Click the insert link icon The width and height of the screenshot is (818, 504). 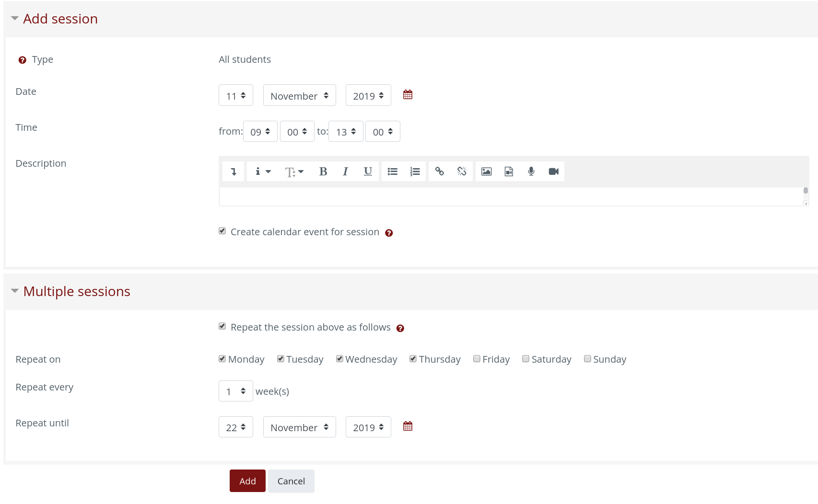point(439,172)
